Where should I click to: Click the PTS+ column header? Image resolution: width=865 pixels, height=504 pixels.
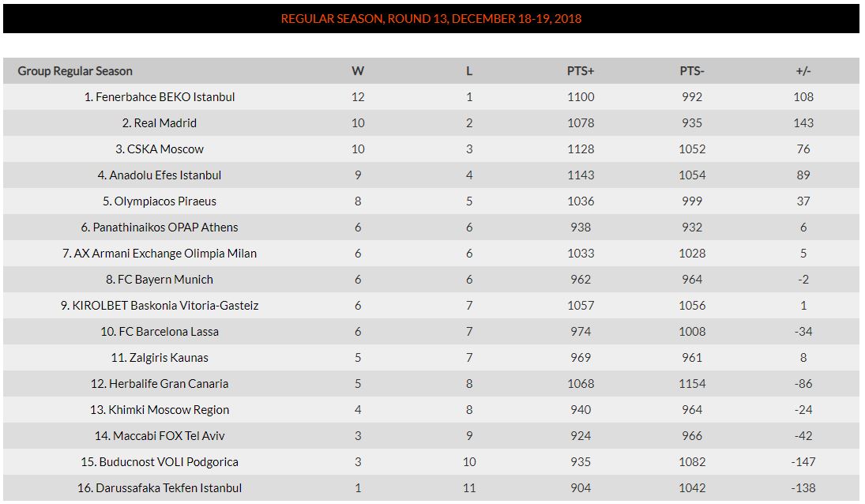(581, 71)
